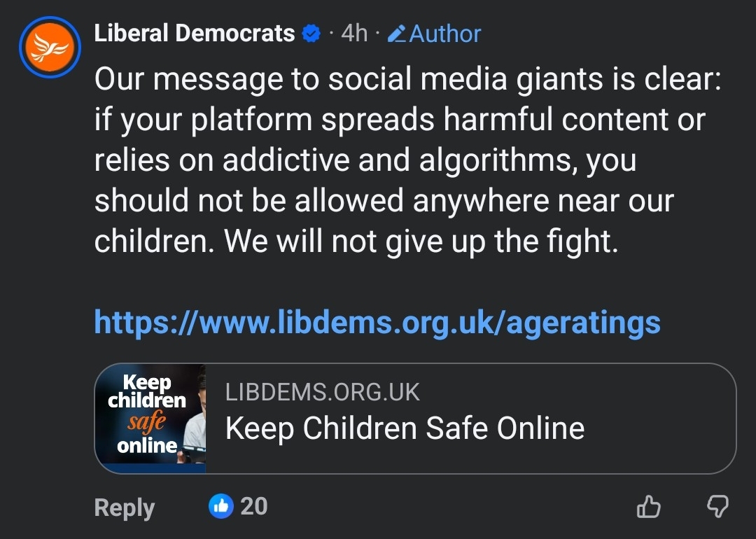Viewport: 756px width, 539px height.
Task: Like the comment with thumbs-up outline
Action: pos(649,507)
